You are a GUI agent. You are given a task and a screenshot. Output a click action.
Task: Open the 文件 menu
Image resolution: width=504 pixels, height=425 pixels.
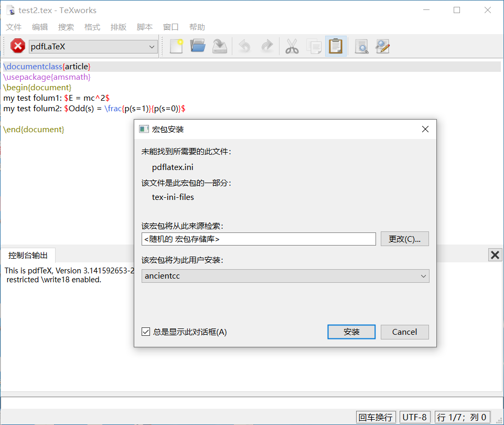click(14, 27)
